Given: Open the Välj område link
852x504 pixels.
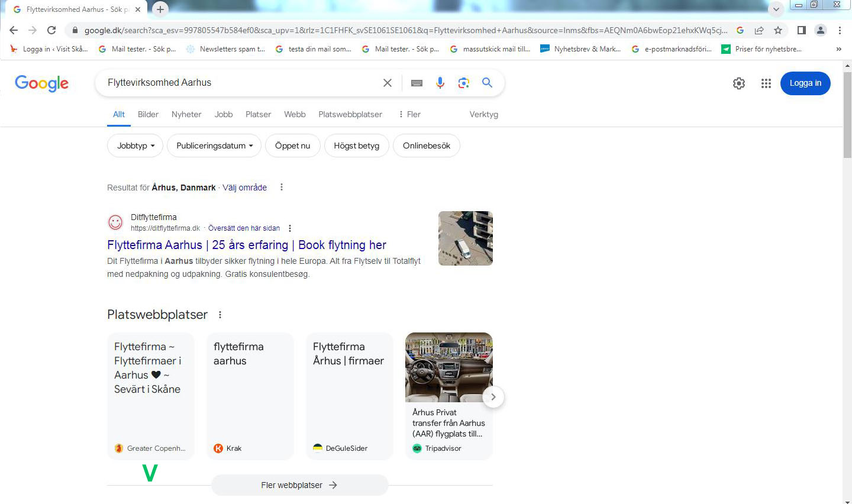Looking at the screenshot, I should click(x=245, y=188).
